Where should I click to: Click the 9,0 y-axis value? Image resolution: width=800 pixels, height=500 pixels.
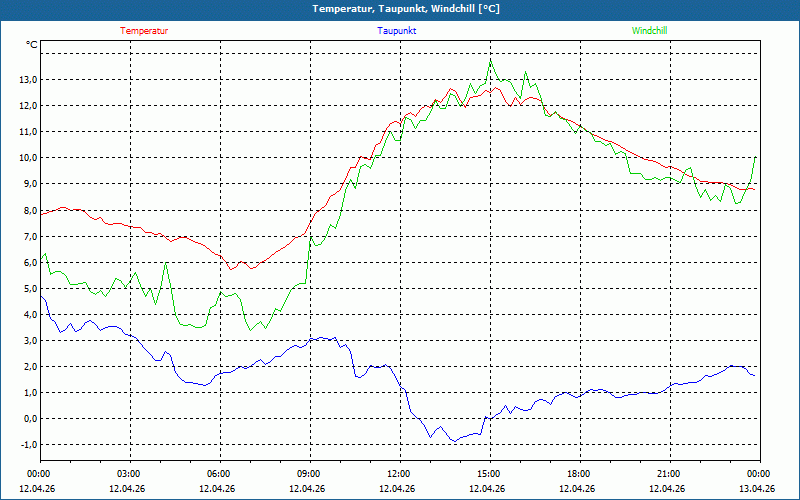coord(30,184)
